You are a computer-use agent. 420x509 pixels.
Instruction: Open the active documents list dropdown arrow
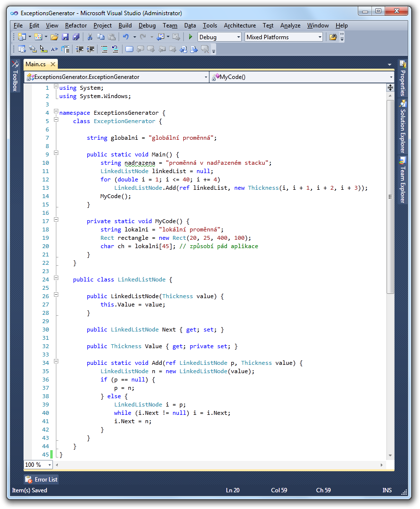coord(390,65)
